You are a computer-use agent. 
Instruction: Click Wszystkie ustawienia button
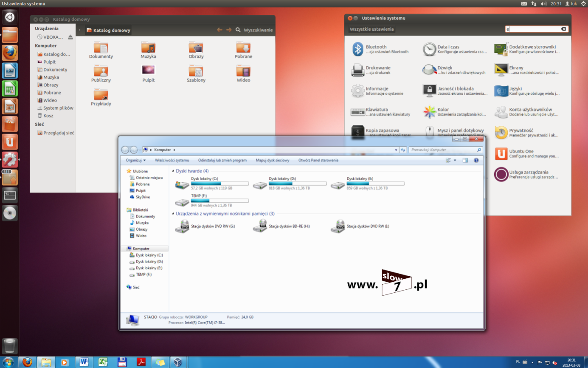click(x=372, y=29)
